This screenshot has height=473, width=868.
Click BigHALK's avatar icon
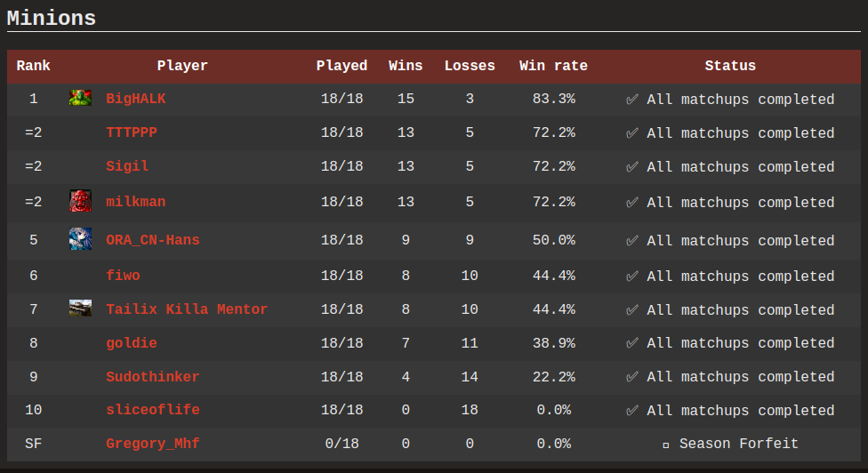(80, 99)
